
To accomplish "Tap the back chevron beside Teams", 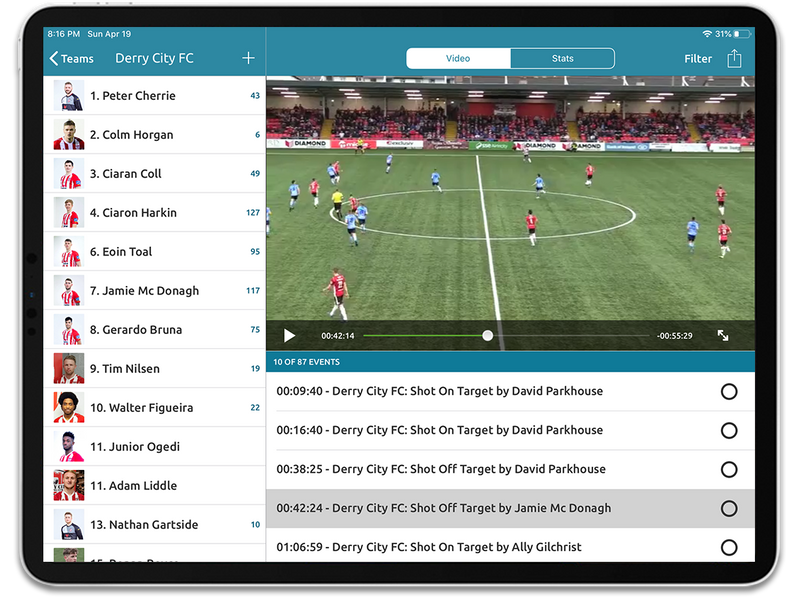I will coord(54,58).
